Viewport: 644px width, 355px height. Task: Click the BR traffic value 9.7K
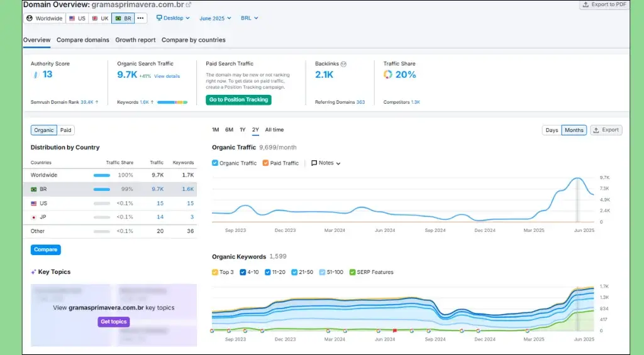(x=158, y=189)
